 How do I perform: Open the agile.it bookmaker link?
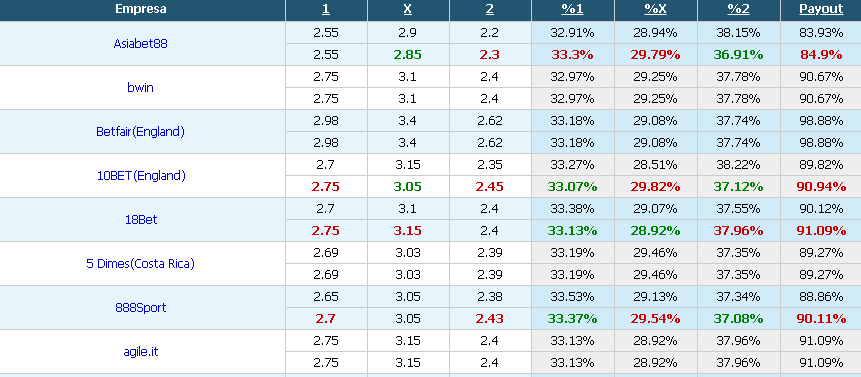[x=141, y=351]
